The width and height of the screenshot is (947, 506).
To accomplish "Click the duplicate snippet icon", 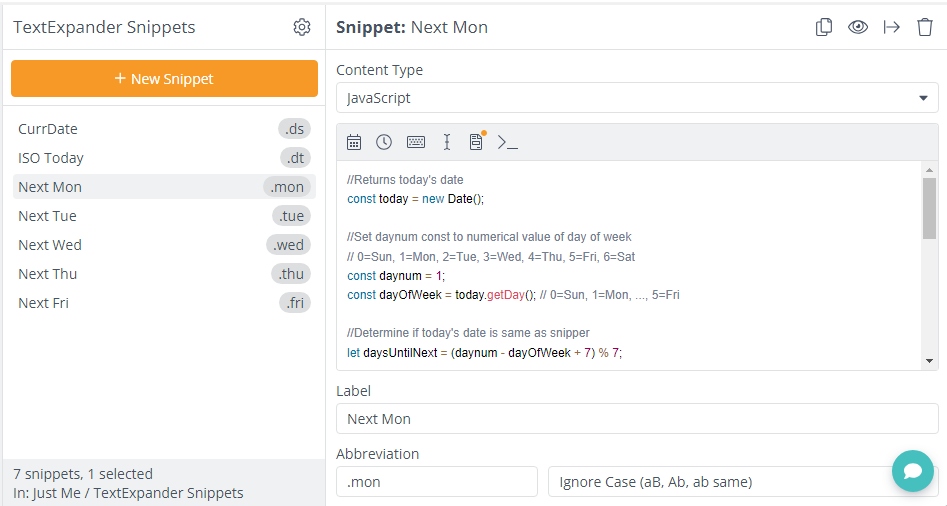I will [824, 27].
